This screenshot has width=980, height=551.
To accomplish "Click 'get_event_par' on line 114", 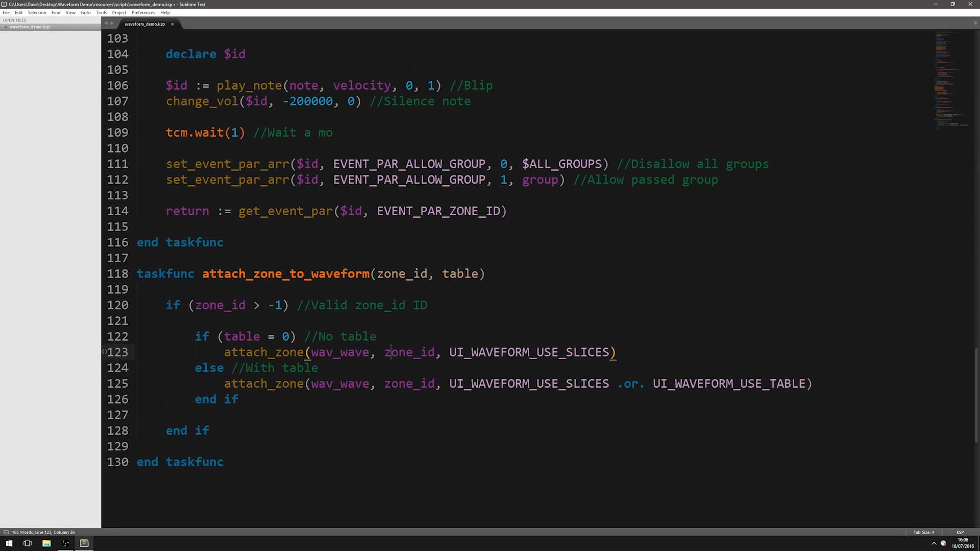I will (x=285, y=211).
